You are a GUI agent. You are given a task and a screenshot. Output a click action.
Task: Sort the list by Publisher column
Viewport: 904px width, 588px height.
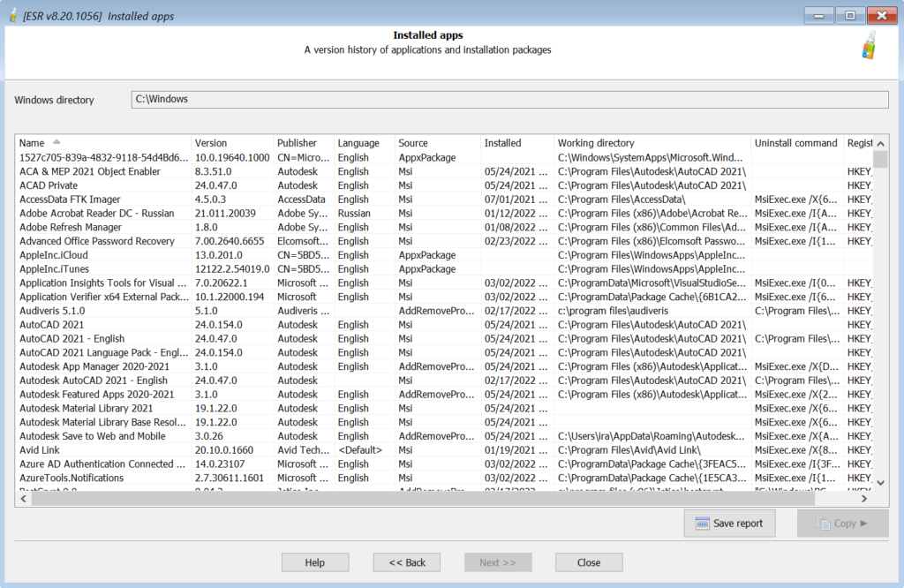300,142
